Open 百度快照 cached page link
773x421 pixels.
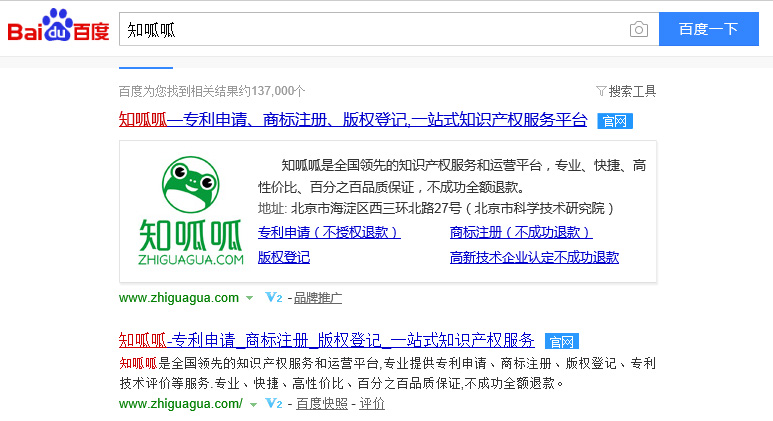click(x=322, y=404)
